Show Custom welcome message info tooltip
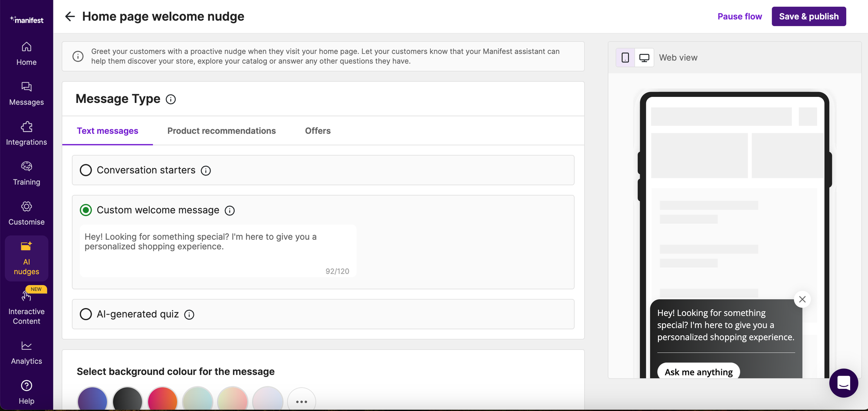The height and width of the screenshot is (411, 868). pyautogui.click(x=230, y=210)
